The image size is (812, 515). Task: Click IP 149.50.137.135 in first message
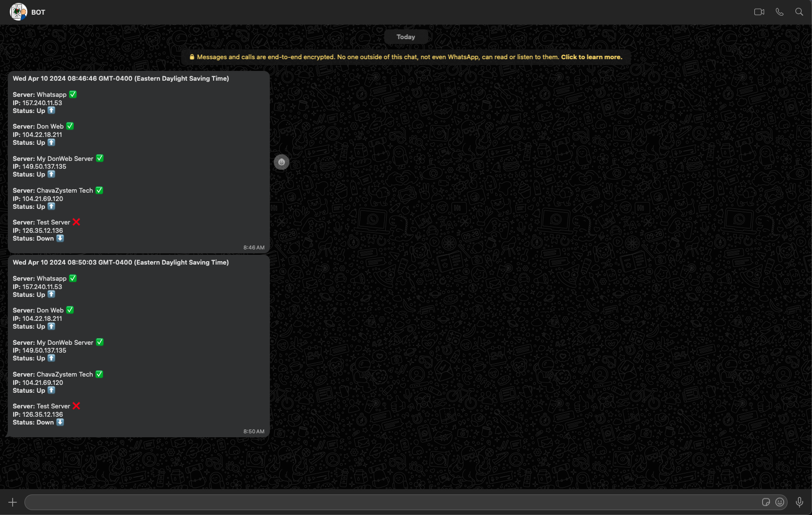[40, 167]
